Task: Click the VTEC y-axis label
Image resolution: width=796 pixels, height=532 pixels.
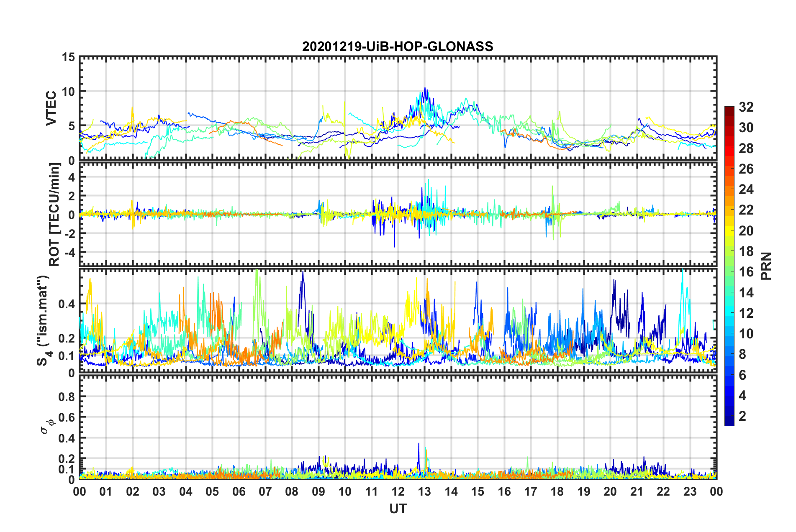Action: [x=51, y=108]
